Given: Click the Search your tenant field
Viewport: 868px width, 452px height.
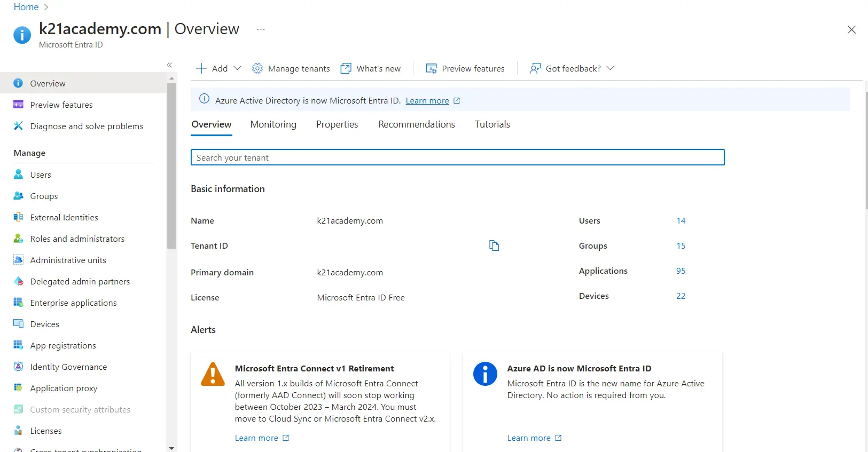Looking at the screenshot, I should click(x=457, y=157).
